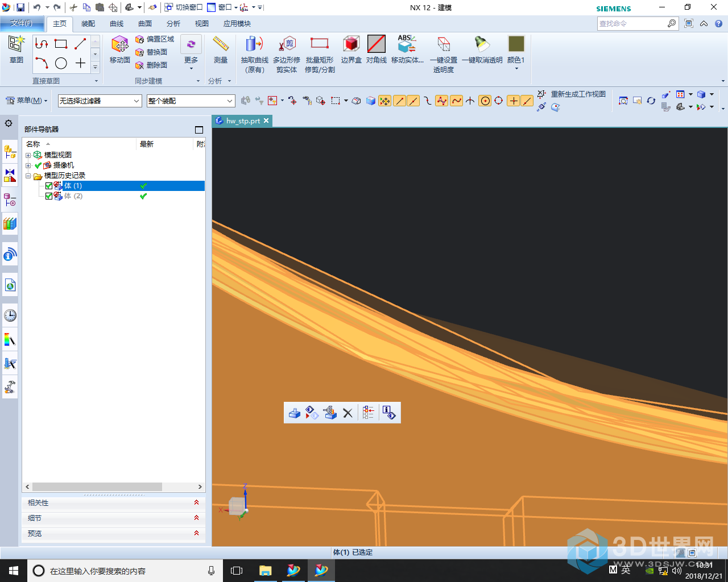Click 多边形修剪实体 polygon trim tool
Viewport: 728px width, 582px height.
click(287, 55)
